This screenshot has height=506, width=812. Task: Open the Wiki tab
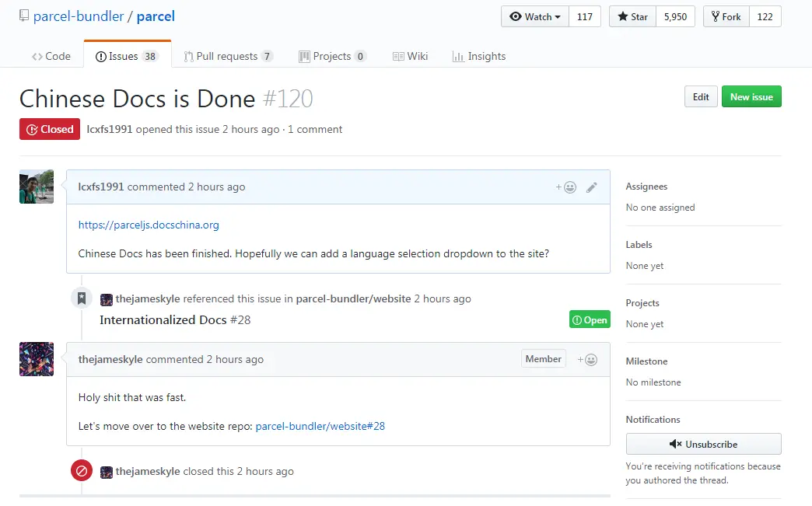[410, 56]
